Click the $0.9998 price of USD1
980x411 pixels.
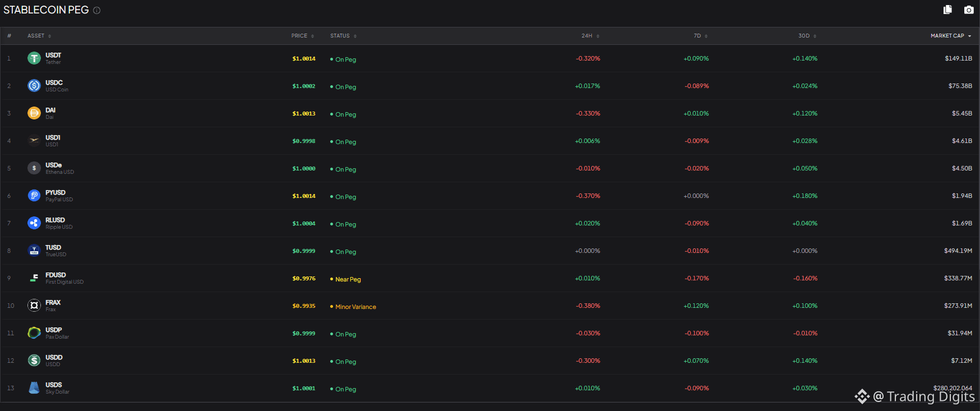point(304,141)
